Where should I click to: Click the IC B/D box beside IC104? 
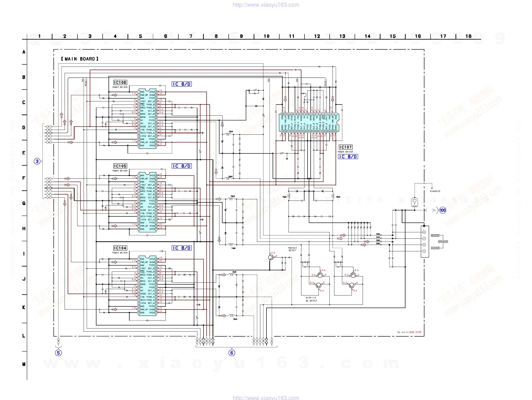coord(182,248)
